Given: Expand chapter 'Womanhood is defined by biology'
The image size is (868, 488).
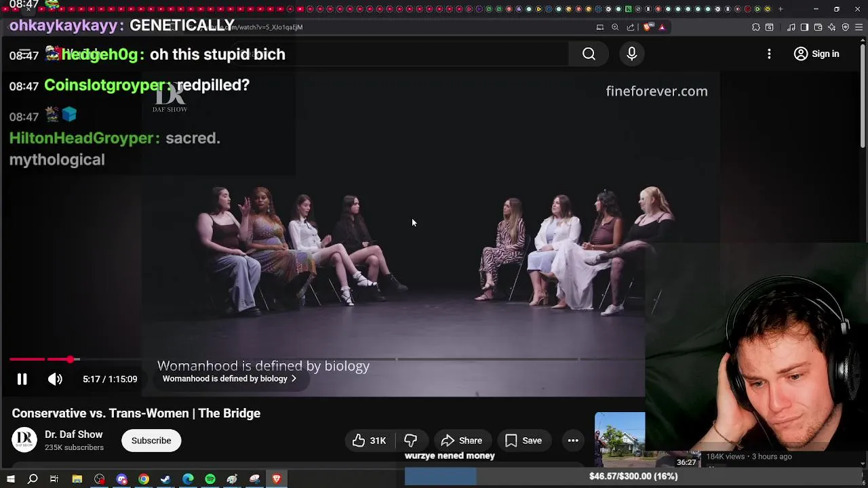Looking at the screenshot, I should point(229,379).
